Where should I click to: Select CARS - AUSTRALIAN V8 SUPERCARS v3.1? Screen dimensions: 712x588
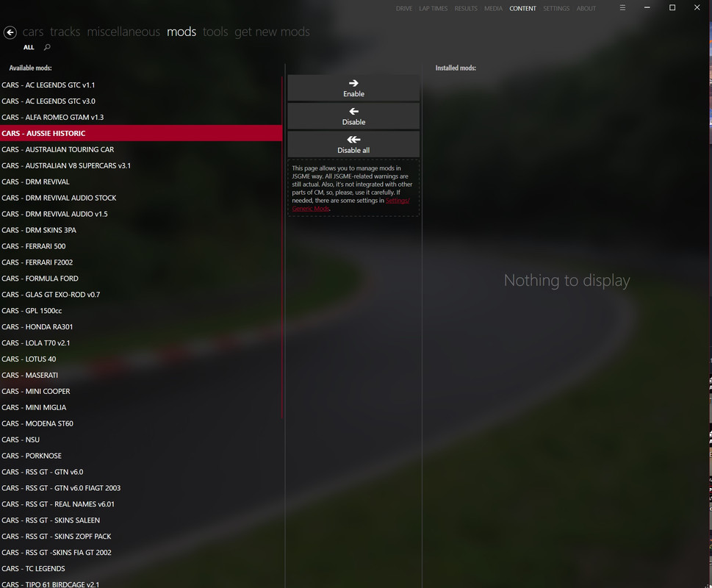tap(141, 165)
